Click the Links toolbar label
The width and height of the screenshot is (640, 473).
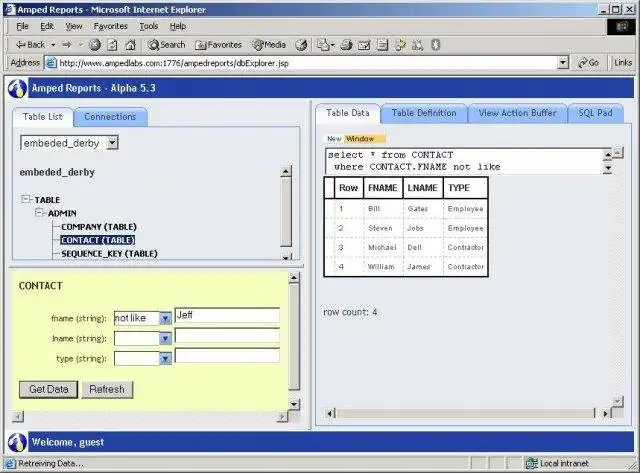click(x=623, y=63)
